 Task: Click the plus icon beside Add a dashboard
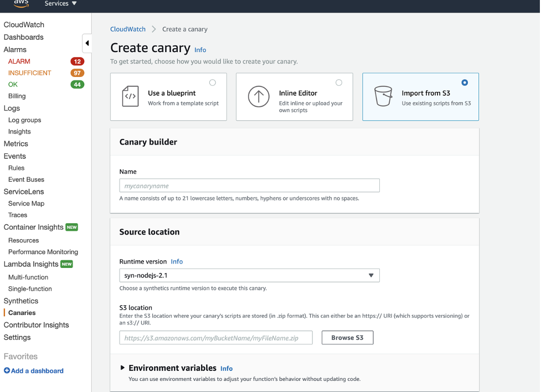(x=7, y=370)
